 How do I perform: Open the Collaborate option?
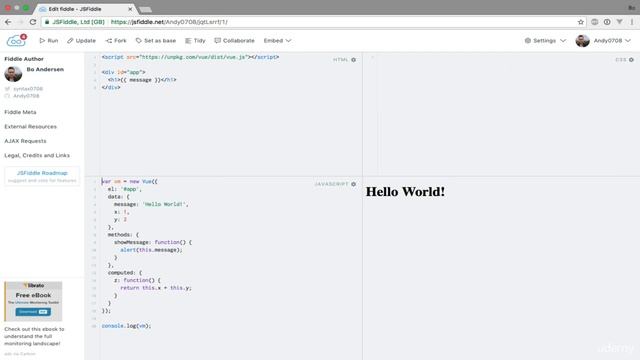[x=234, y=41]
